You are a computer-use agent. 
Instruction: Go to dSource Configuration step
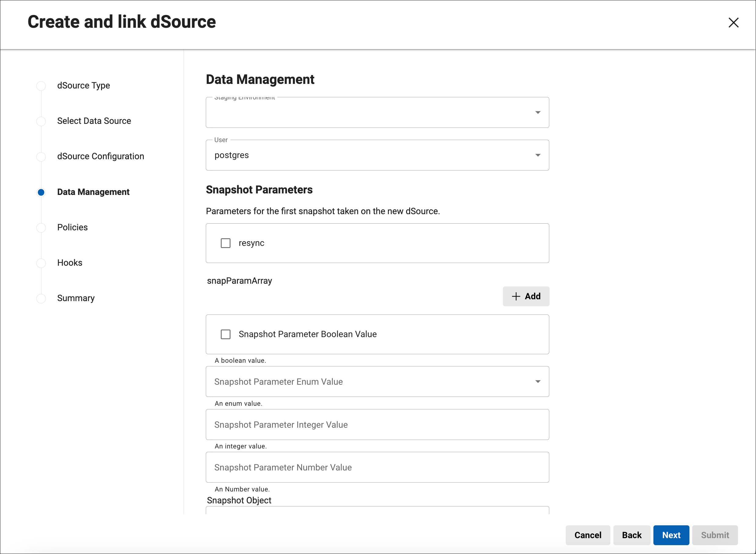[100, 156]
